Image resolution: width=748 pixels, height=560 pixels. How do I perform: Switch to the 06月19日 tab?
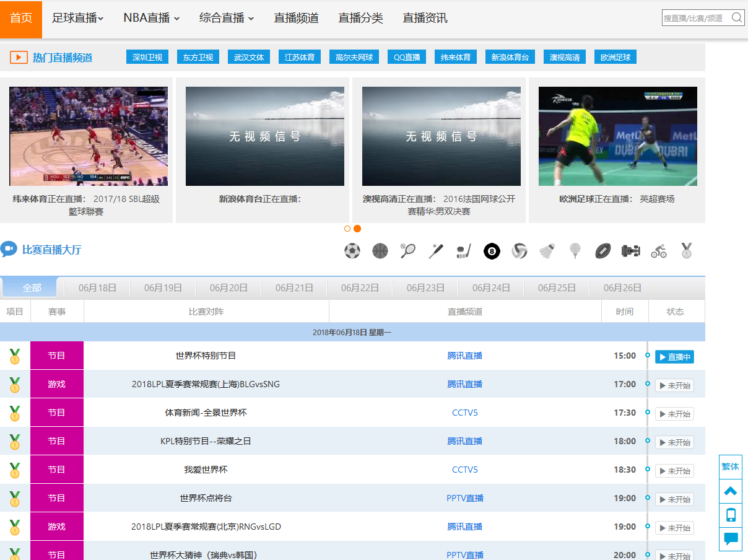pos(163,287)
